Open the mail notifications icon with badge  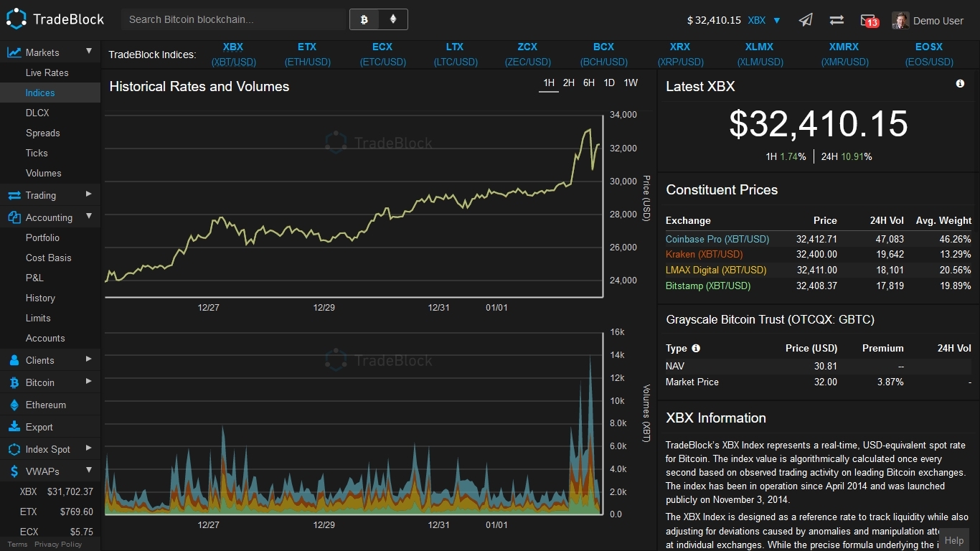(x=868, y=20)
